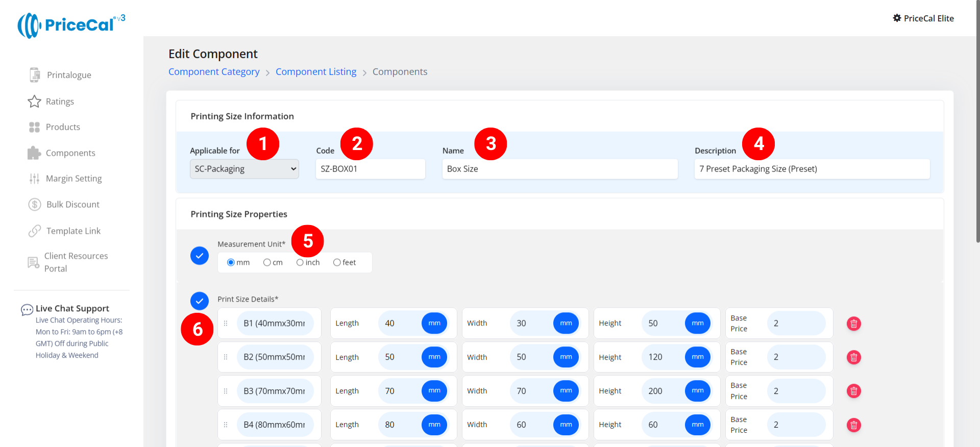Navigate to Component Listing breadcrumb
Viewport: 980px width, 447px height.
click(316, 72)
